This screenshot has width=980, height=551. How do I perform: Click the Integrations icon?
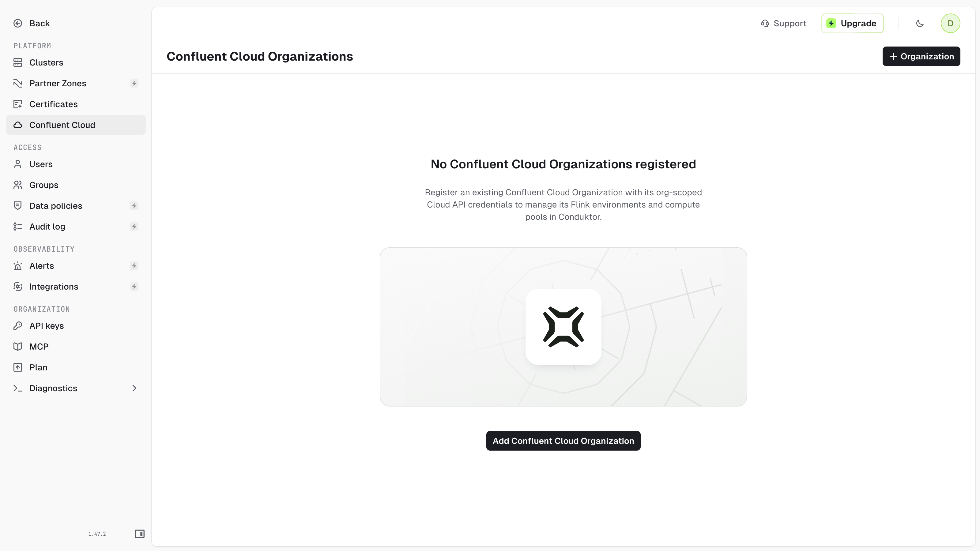point(18,287)
